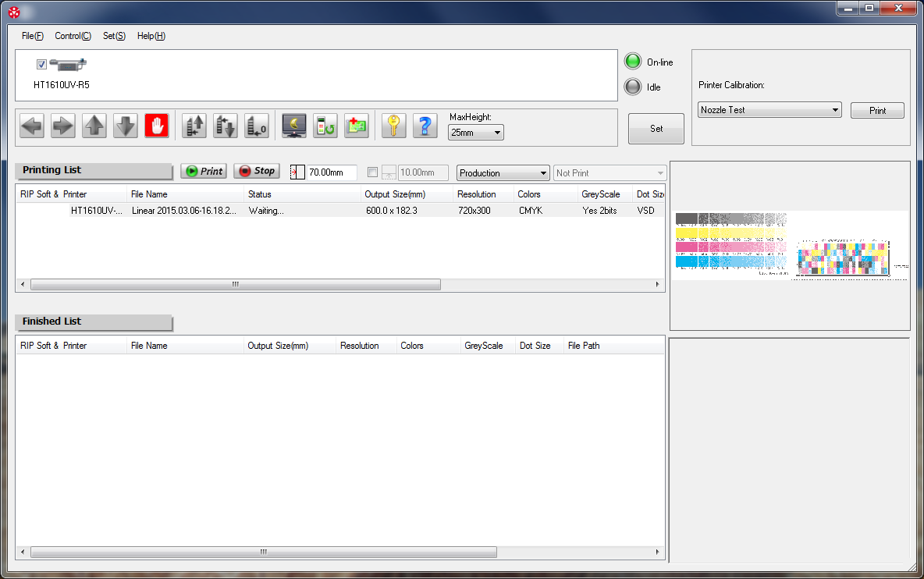Open the Production print mode dropdown
This screenshot has width=924, height=579.
[503, 172]
